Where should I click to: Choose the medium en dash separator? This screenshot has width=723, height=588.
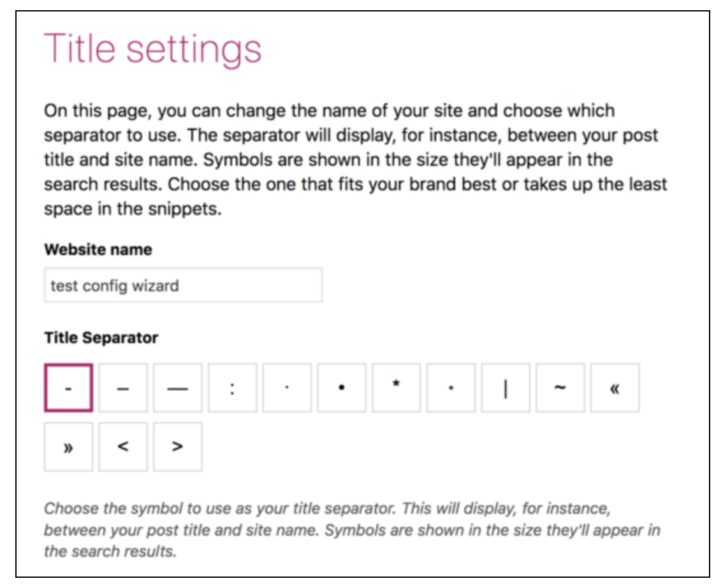[x=123, y=387]
